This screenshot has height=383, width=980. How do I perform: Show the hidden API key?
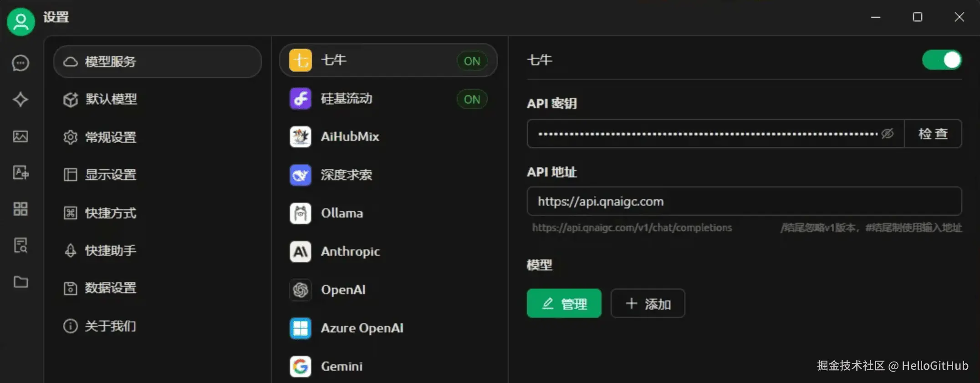[x=887, y=134]
